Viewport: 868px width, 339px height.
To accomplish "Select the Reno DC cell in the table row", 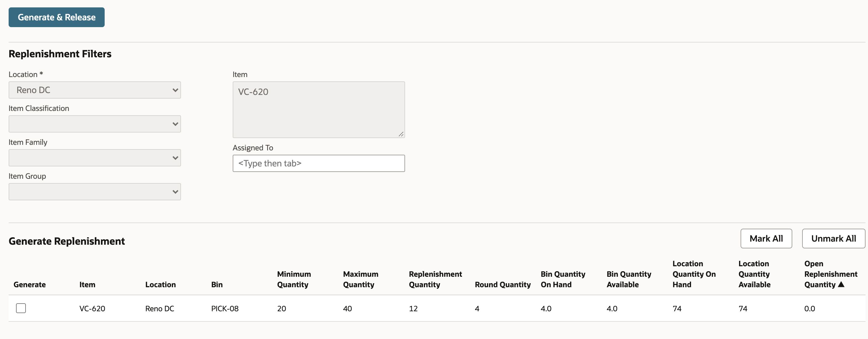I will [159, 308].
